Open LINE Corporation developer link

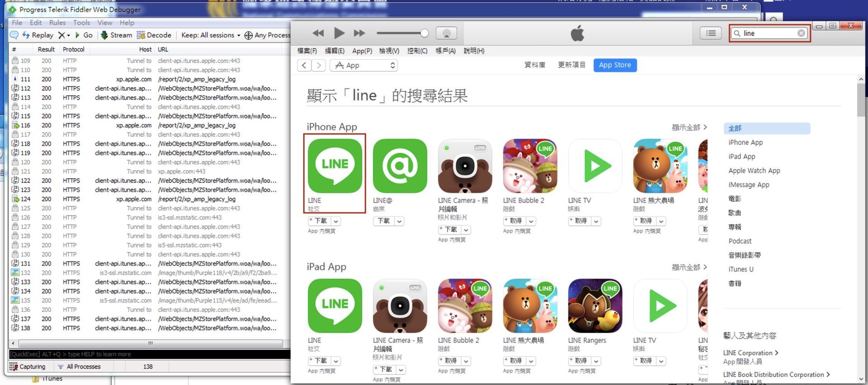[750, 353]
